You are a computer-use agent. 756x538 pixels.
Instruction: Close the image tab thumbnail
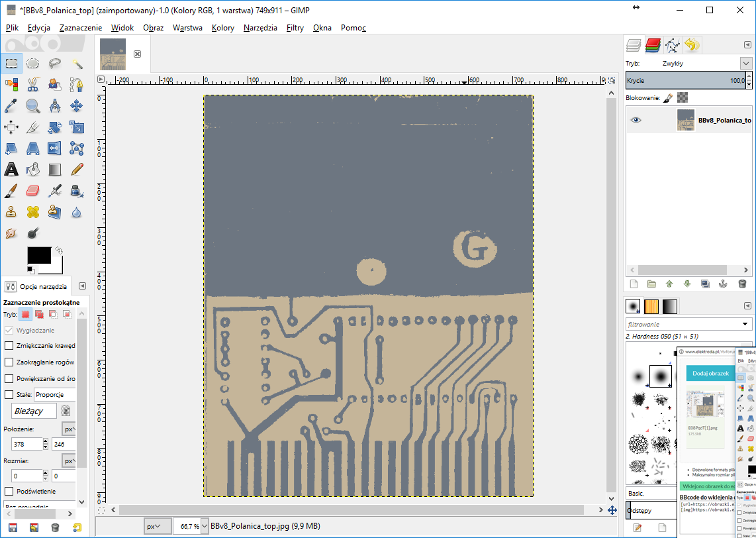(138, 54)
